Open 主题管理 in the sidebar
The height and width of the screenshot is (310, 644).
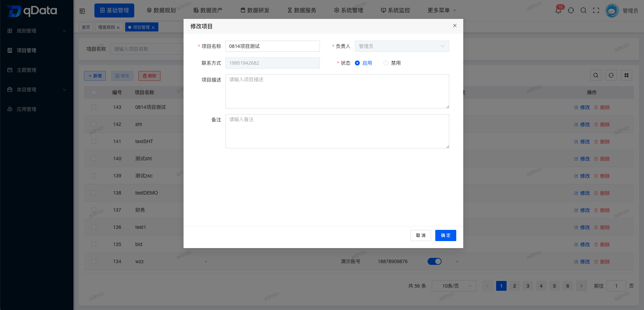pyautogui.click(x=37, y=70)
